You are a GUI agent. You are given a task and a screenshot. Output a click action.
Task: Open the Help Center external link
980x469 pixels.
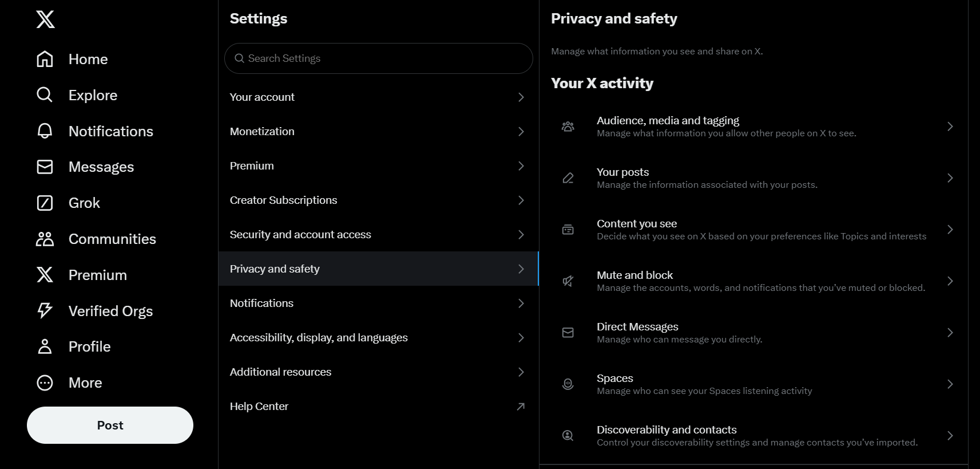[x=378, y=406]
